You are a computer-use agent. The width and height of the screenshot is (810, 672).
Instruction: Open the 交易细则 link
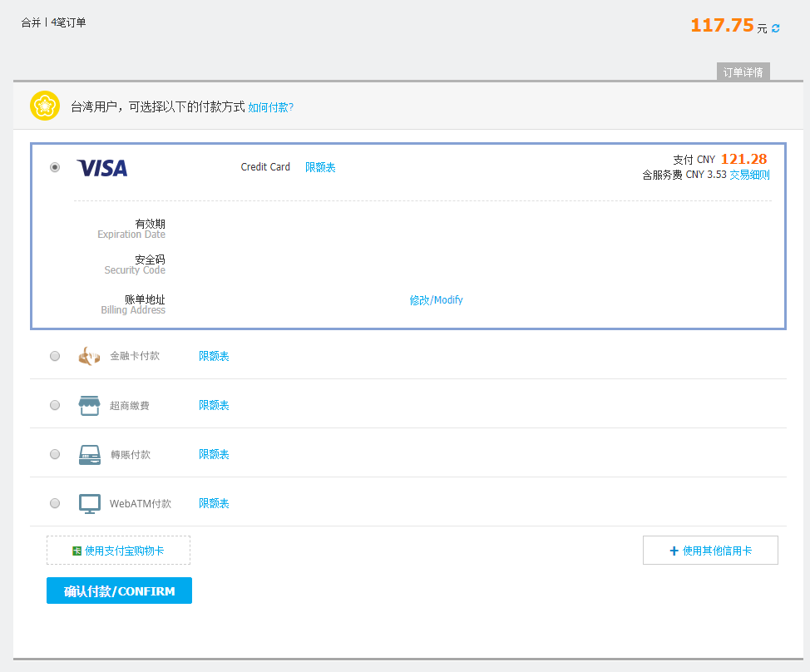pyautogui.click(x=749, y=175)
